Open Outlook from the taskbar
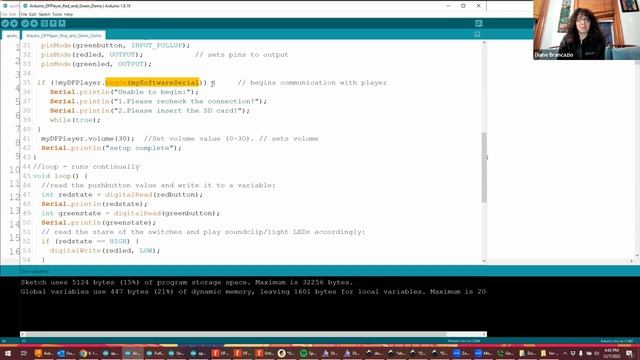Viewport: 640px width, 360px height. click(x=65, y=353)
